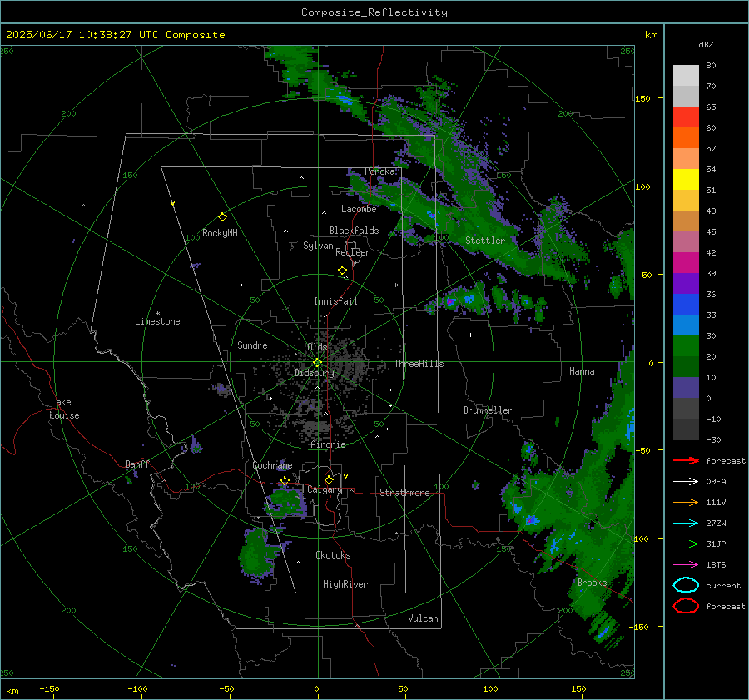The image size is (749, 700).
Task: Click the yellow diamond marker below Cochrane
Action: pyautogui.click(x=285, y=480)
